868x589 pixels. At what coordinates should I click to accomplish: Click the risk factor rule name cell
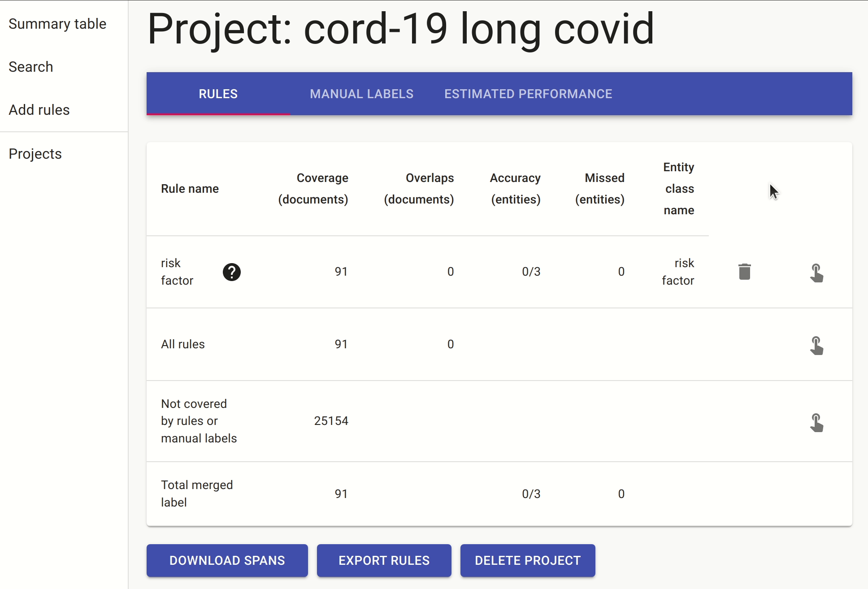pos(177,272)
